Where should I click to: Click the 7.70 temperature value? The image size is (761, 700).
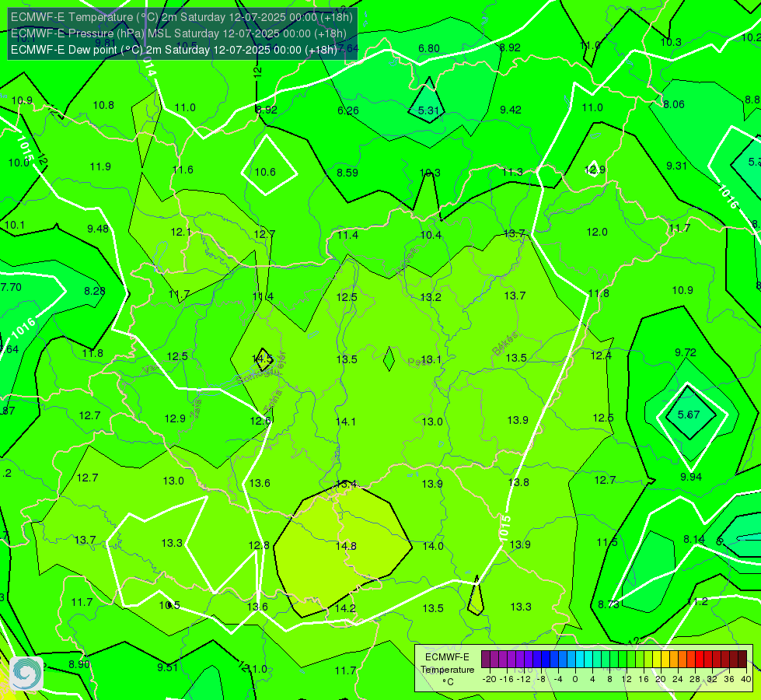[11, 287]
